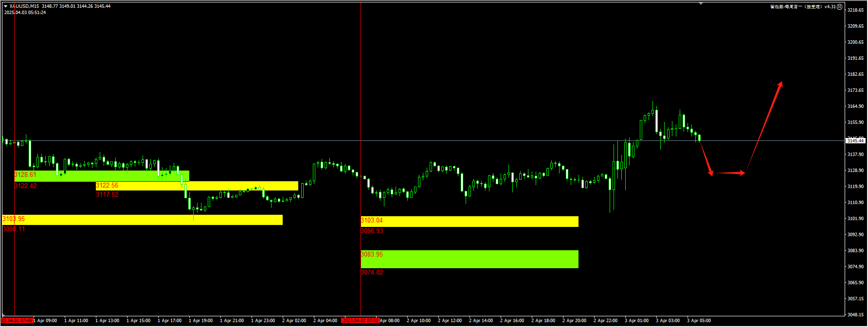Image resolution: width=868 pixels, height=327 pixels.
Task: Click the yellow rectangle labeled 3103.95
Action: click(142, 220)
